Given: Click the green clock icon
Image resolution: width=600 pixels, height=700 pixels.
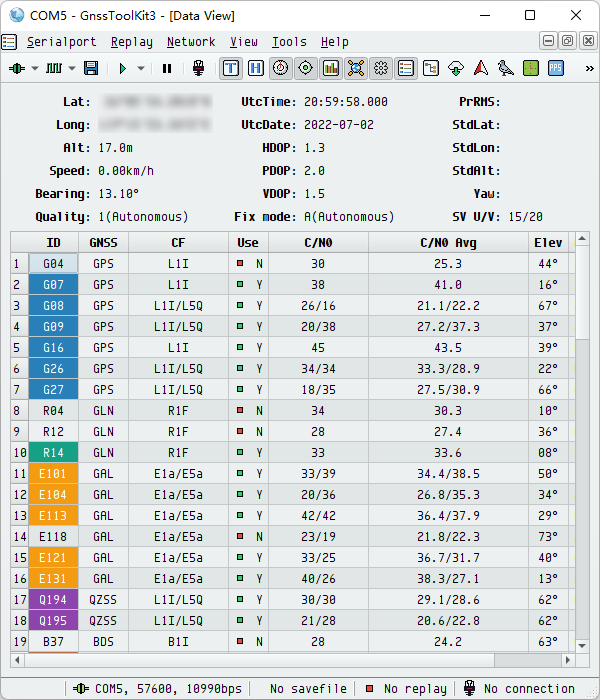Looking at the screenshot, I should click(531, 68).
